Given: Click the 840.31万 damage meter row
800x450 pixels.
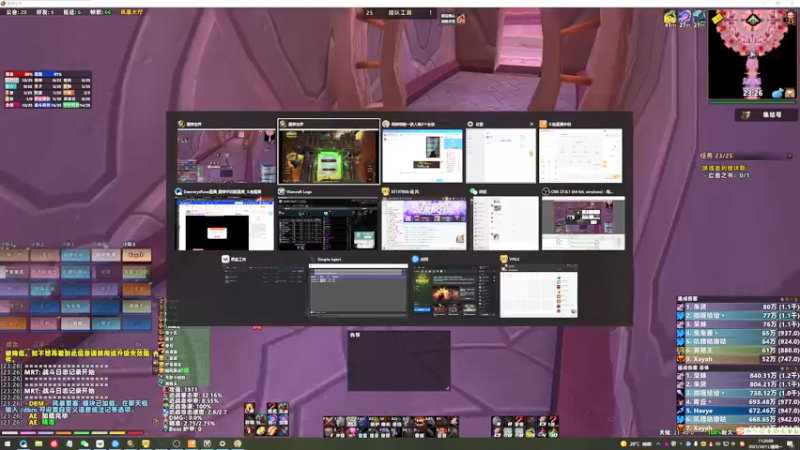Looking at the screenshot, I should tap(738, 376).
